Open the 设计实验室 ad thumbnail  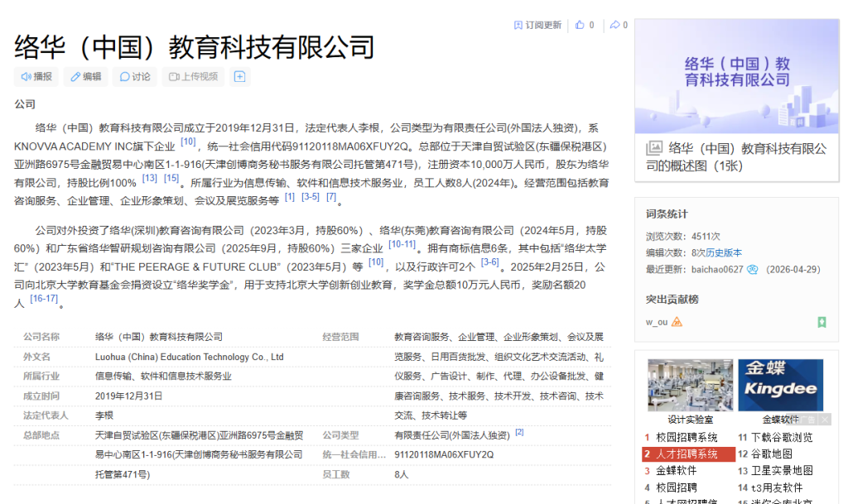click(x=690, y=385)
